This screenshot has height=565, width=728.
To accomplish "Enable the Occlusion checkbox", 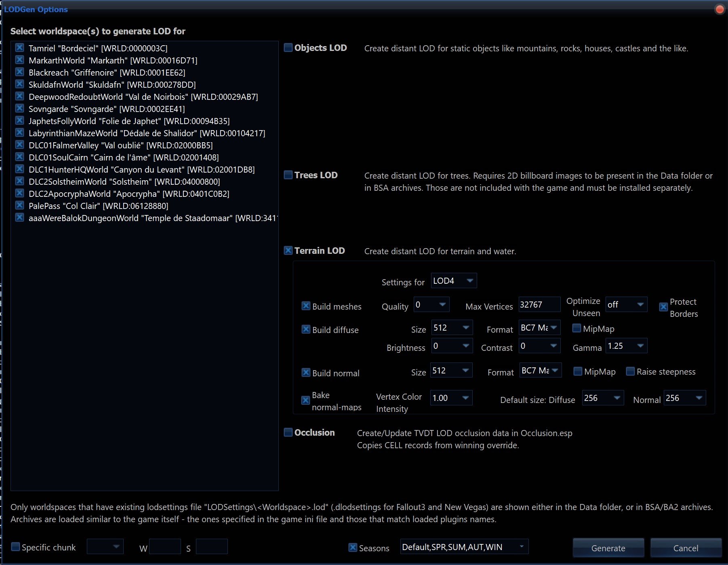I will tap(288, 432).
